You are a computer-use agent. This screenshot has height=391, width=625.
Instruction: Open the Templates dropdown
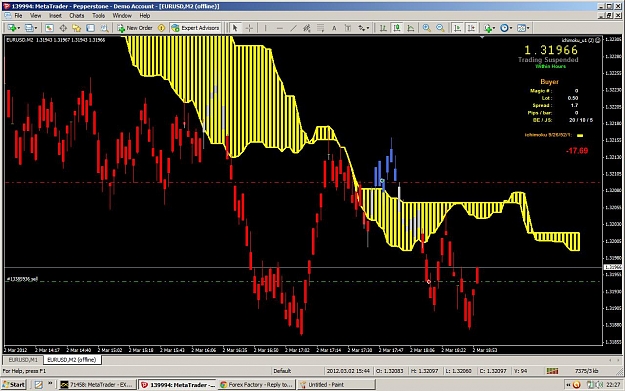coord(523,28)
